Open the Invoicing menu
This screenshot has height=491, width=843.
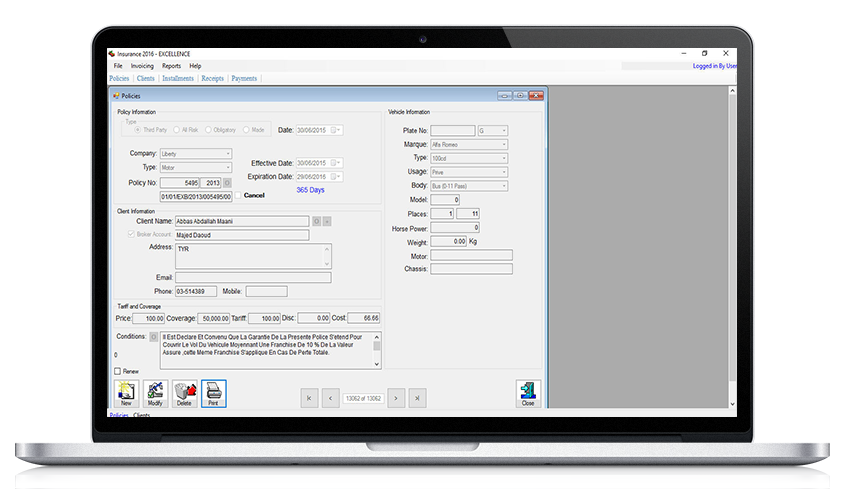coord(142,66)
